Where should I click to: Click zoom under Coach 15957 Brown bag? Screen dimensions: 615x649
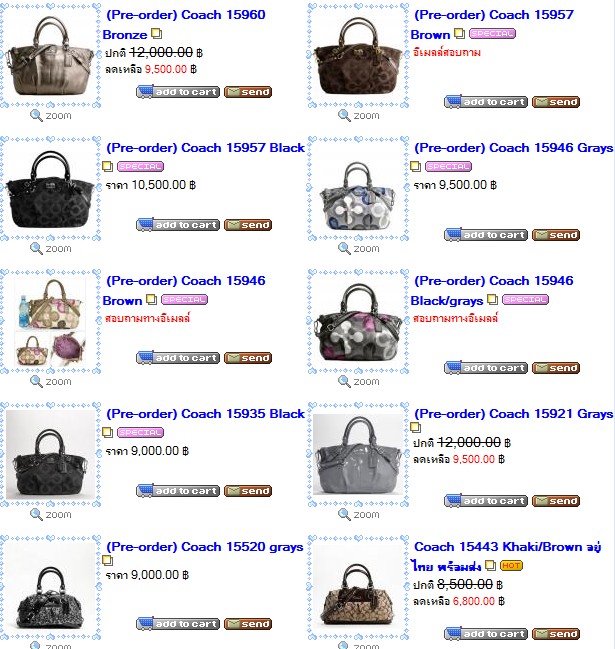click(358, 115)
